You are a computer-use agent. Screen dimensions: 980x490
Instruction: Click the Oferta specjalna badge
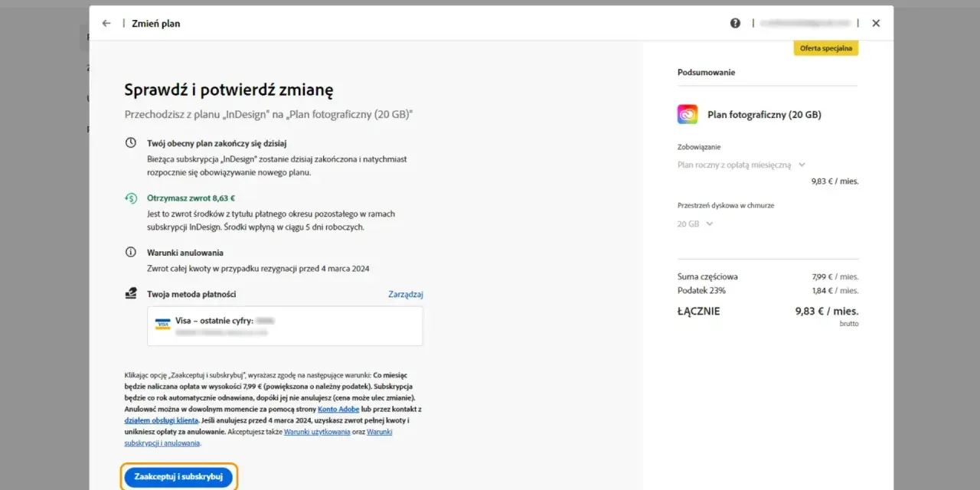coord(825,48)
